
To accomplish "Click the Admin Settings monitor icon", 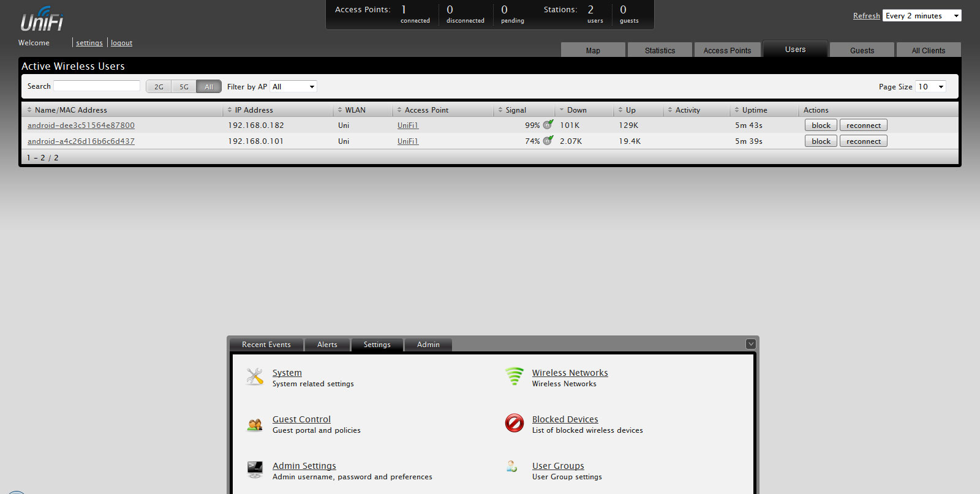I will click(255, 470).
